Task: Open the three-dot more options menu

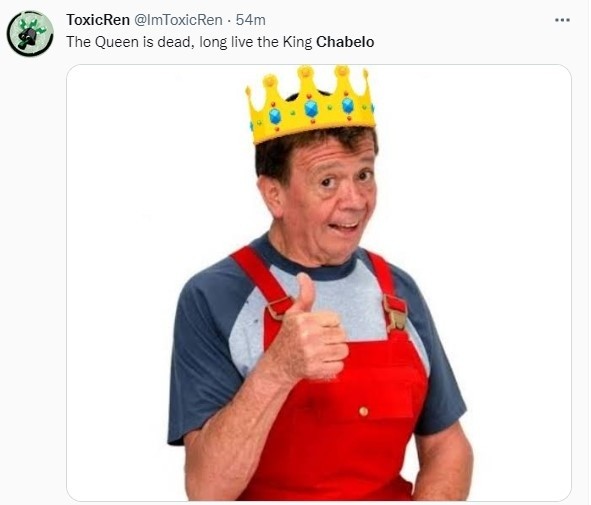Action: (562, 20)
